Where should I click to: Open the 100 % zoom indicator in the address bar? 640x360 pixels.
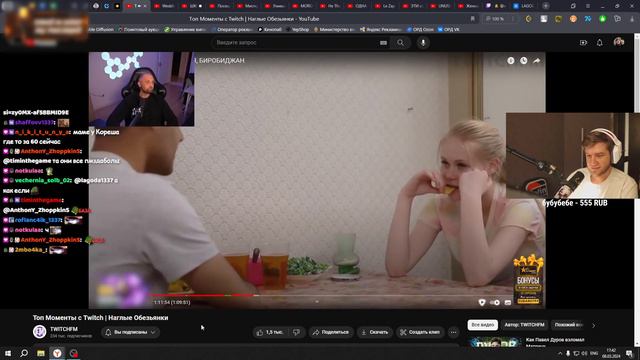[496, 19]
